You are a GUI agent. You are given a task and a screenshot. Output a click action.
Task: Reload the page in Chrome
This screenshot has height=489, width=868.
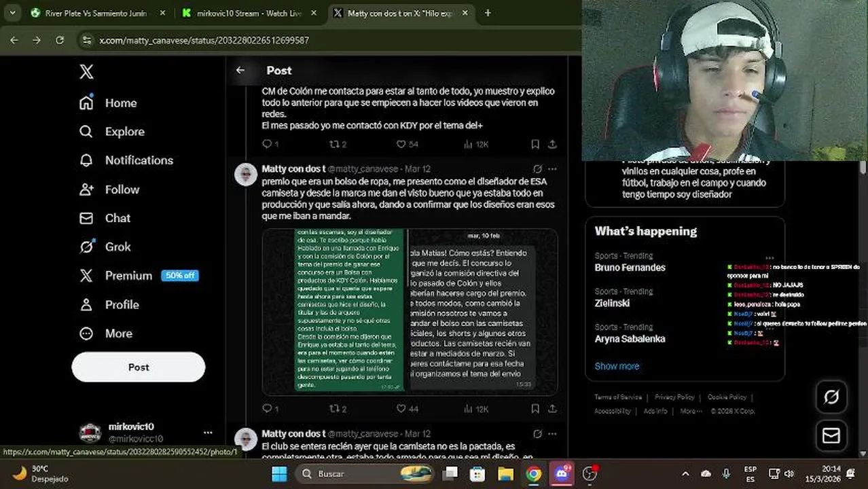tap(60, 40)
